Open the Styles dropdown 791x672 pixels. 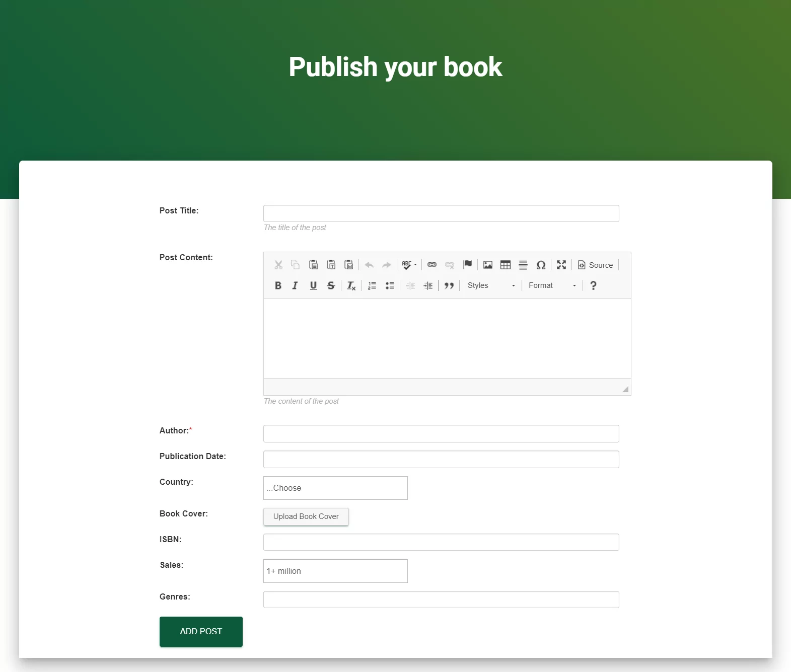click(x=491, y=285)
